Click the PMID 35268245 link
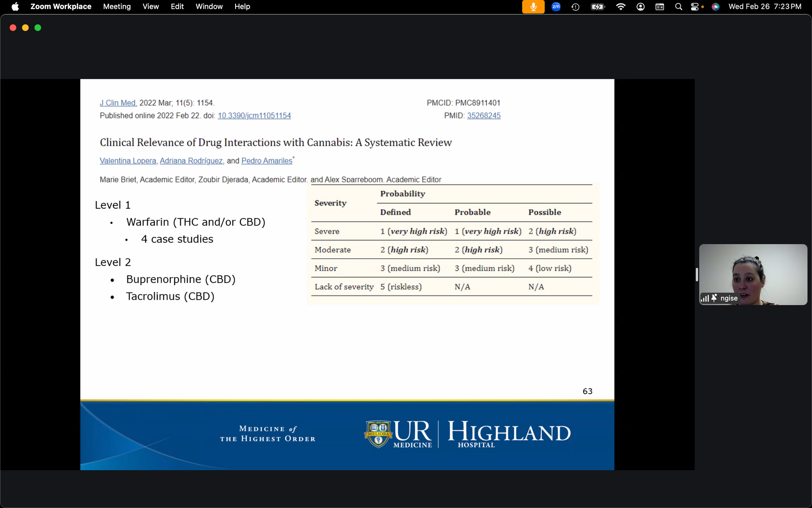Image resolution: width=812 pixels, height=508 pixels. coord(483,116)
